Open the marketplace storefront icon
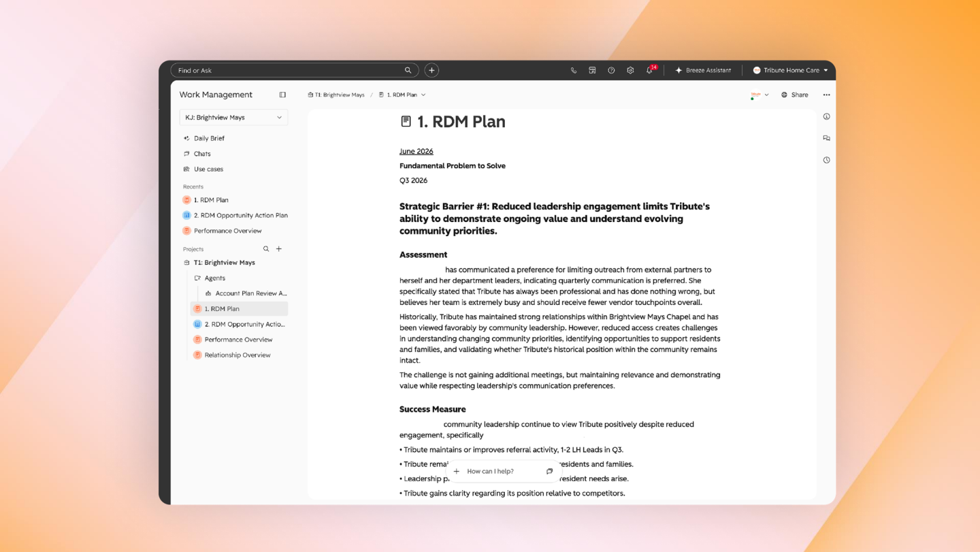Screen dimensions: 980x552 coord(592,70)
